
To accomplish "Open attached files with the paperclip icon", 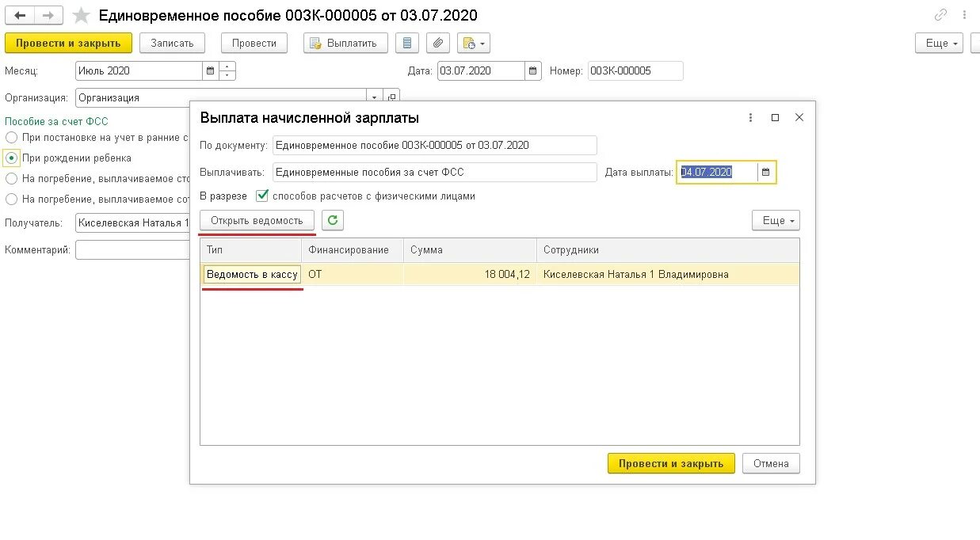I will 438,43.
